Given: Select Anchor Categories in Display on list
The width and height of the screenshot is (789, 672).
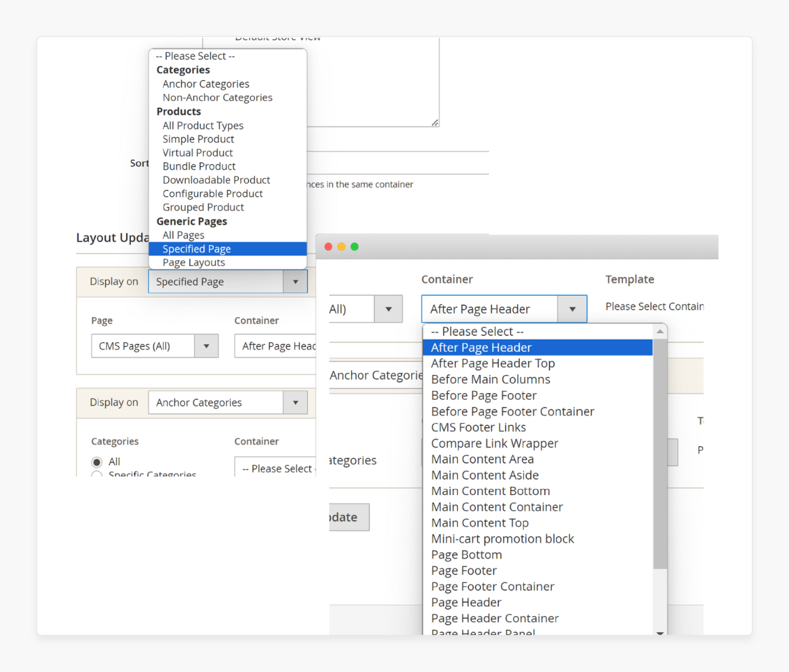Looking at the screenshot, I should [x=228, y=84].
